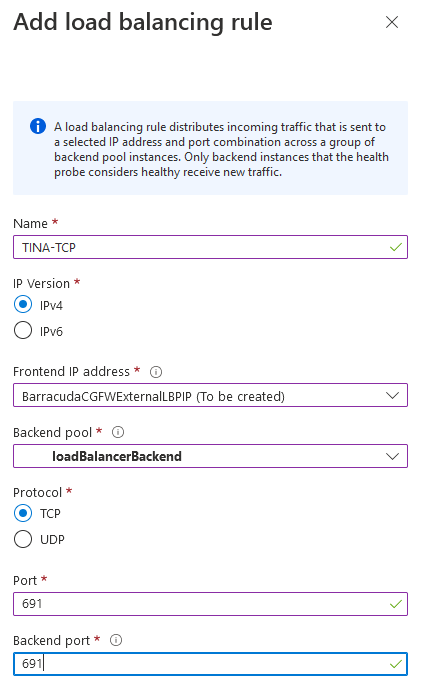Expand the Backend pool dropdown

210,456
